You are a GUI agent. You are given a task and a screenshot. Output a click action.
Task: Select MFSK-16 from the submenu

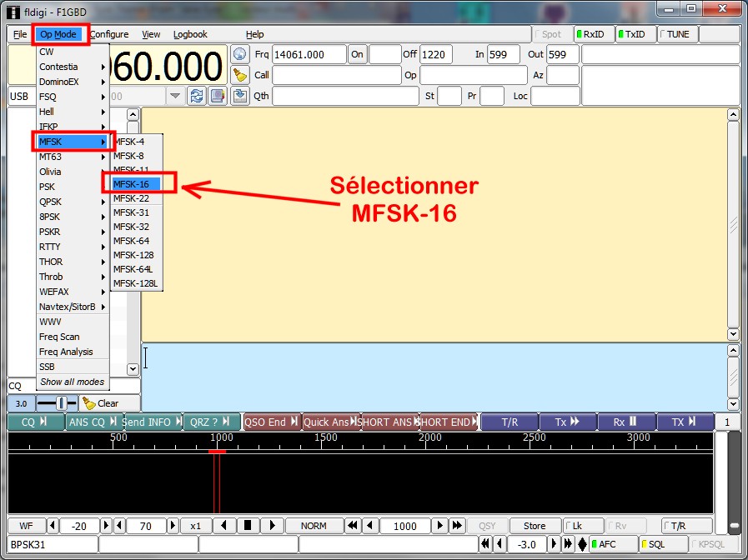137,184
